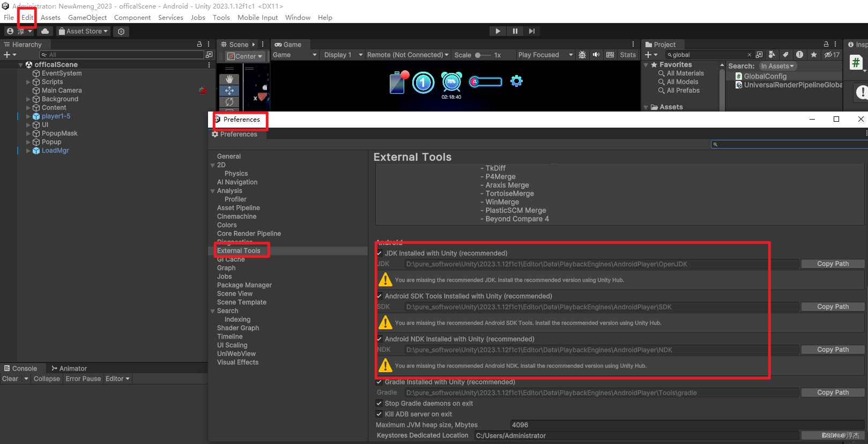Image resolution: width=868 pixels, height=444 pixels.
Task: Save search star icon in Project panel
Action: pyautogui.click(x=814, y=55)
